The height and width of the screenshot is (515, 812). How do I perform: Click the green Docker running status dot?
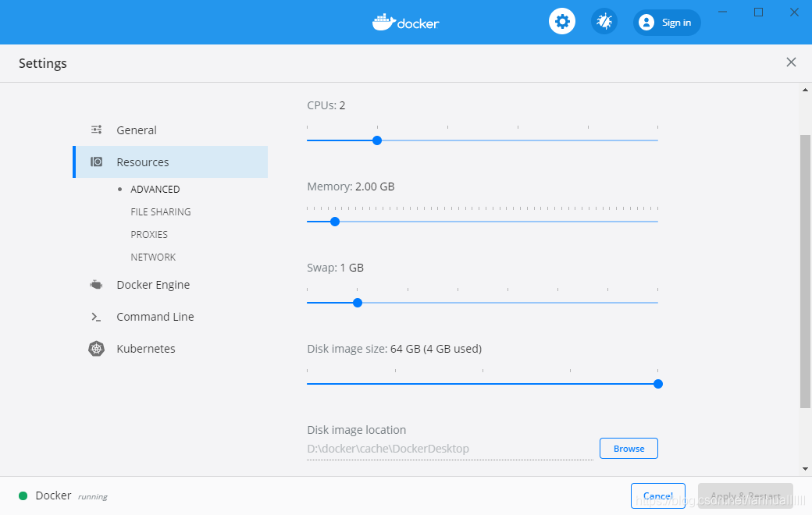click(x=23, y=495)
